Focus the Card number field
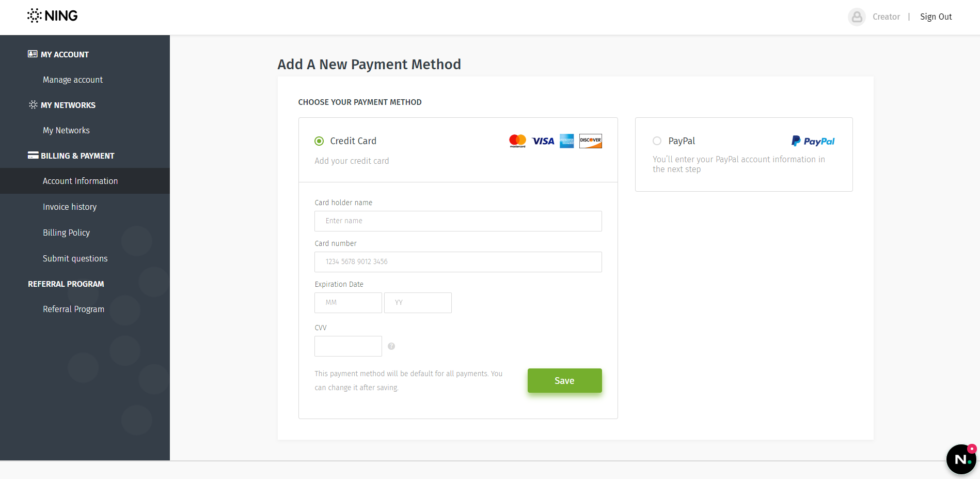This screenshot has width=980, height=479. [x=458, y=262]
